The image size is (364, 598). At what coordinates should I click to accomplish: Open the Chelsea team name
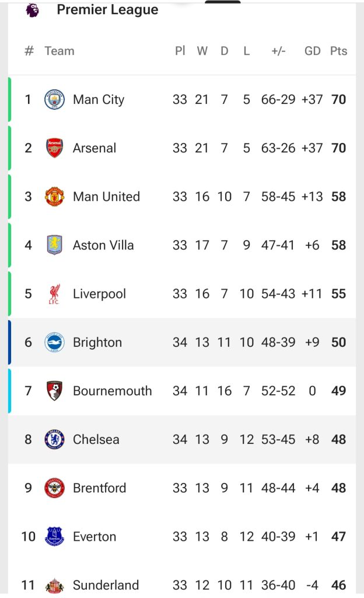coord(96,439)
